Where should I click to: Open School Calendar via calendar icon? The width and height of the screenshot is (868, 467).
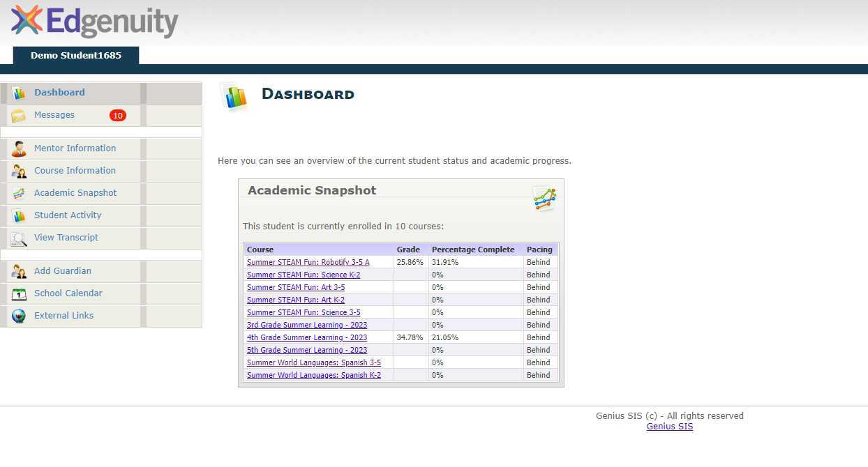tap(17, 293)
